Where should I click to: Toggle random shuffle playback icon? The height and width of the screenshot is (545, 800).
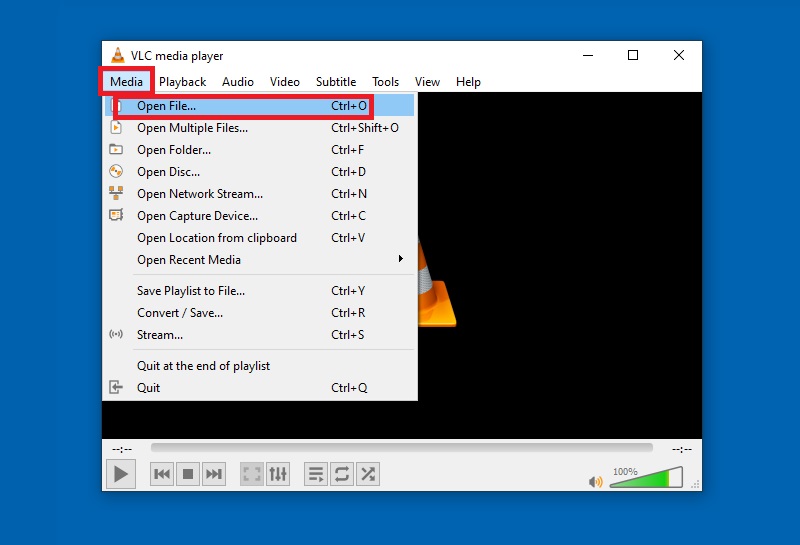(368, 474)
